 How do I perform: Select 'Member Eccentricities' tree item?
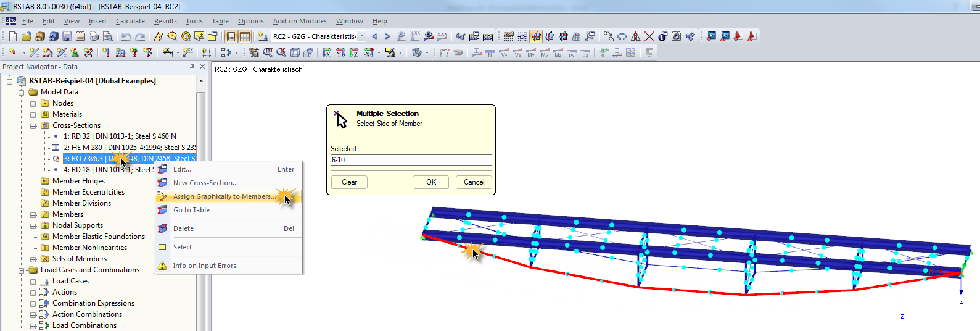click(88, 192)
